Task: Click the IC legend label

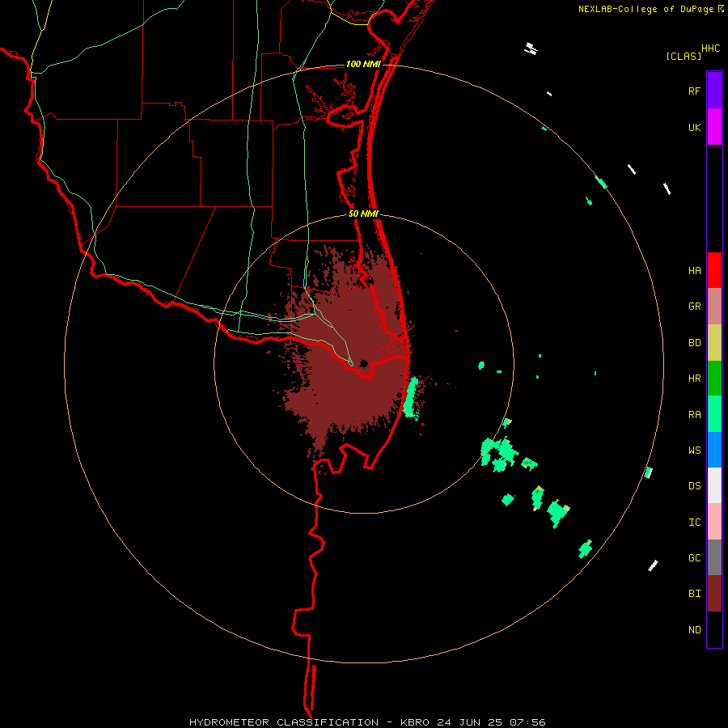Action: click(x=694, y=523)
